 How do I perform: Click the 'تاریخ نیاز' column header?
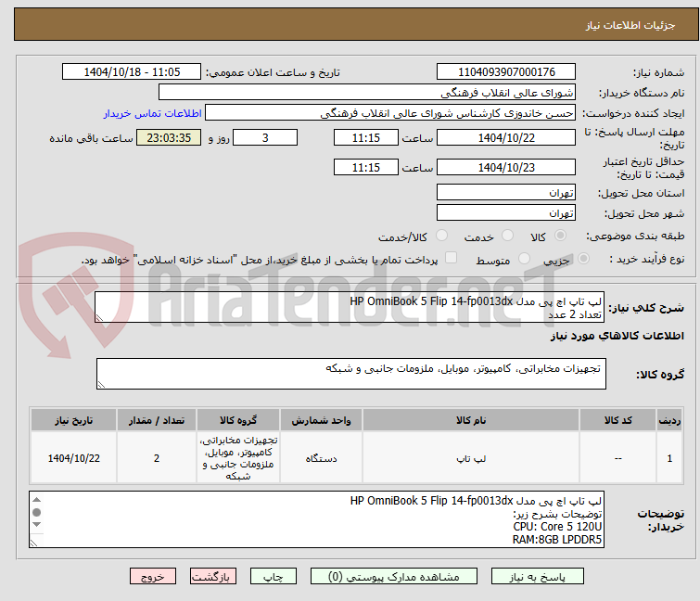coord(73,420)
